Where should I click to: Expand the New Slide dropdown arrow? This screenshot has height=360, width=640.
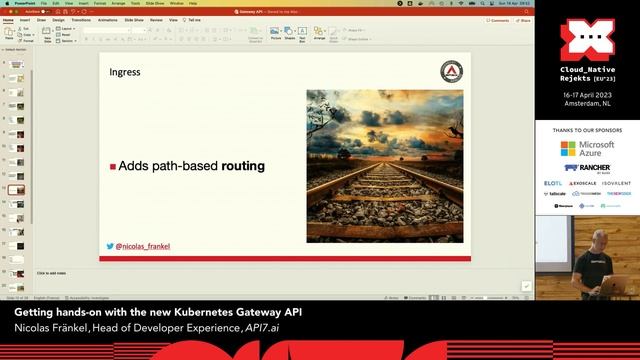[53, 31]
